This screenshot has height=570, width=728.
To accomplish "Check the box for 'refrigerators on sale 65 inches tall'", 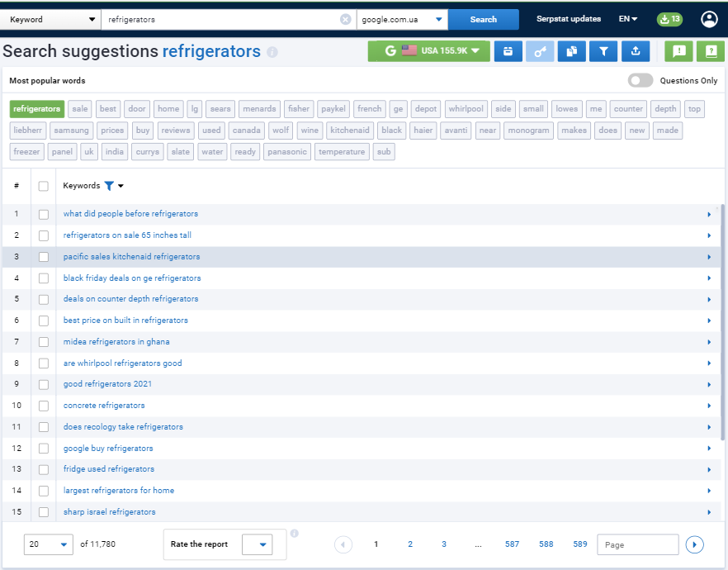I will click(x=44, y=235).
